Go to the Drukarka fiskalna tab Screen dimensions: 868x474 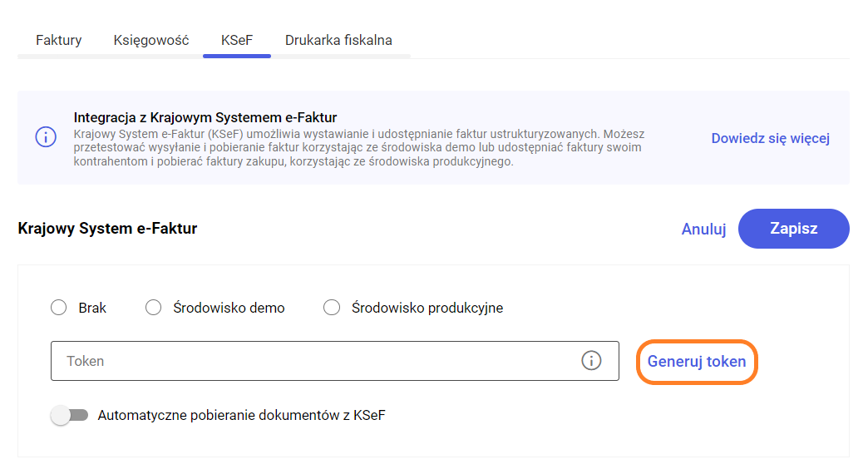[x=338, y=40]
